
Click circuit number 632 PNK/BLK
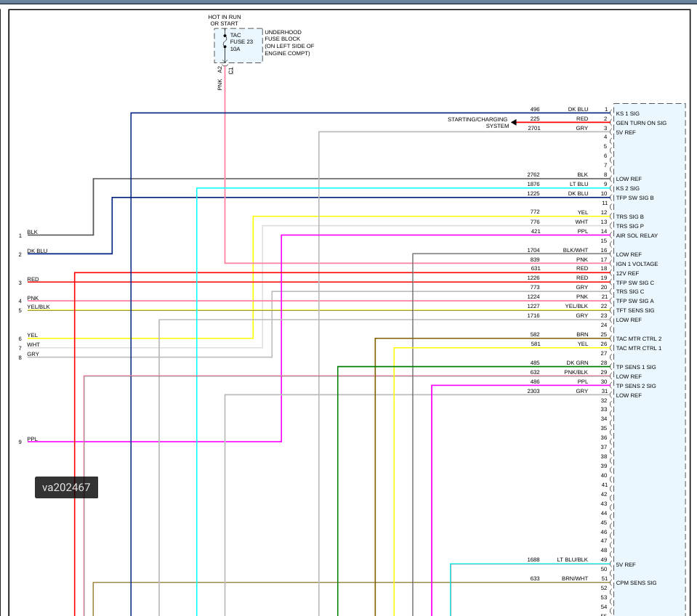point(535,372)
